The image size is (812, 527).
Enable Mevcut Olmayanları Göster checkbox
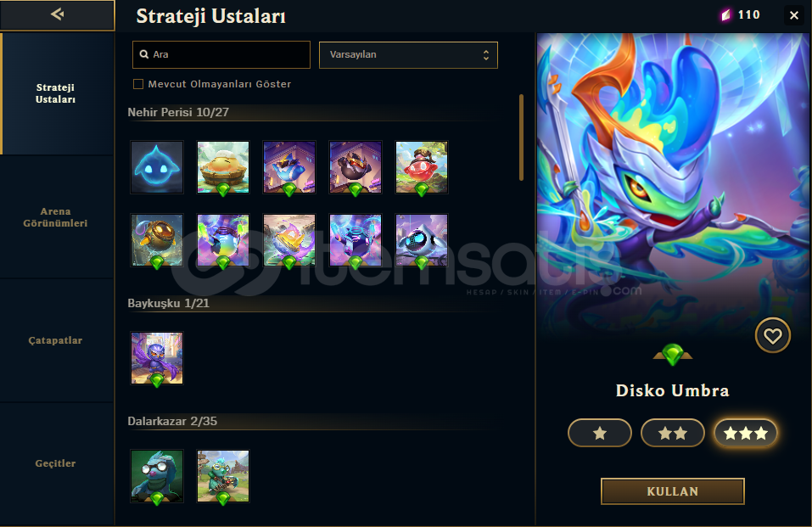[x=138, y=84]
